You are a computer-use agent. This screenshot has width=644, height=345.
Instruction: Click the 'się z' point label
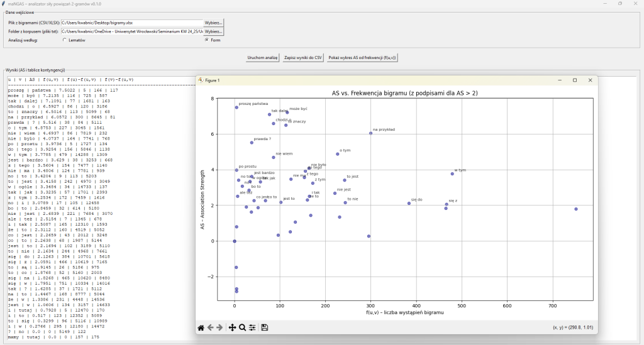tap(453, 200)
